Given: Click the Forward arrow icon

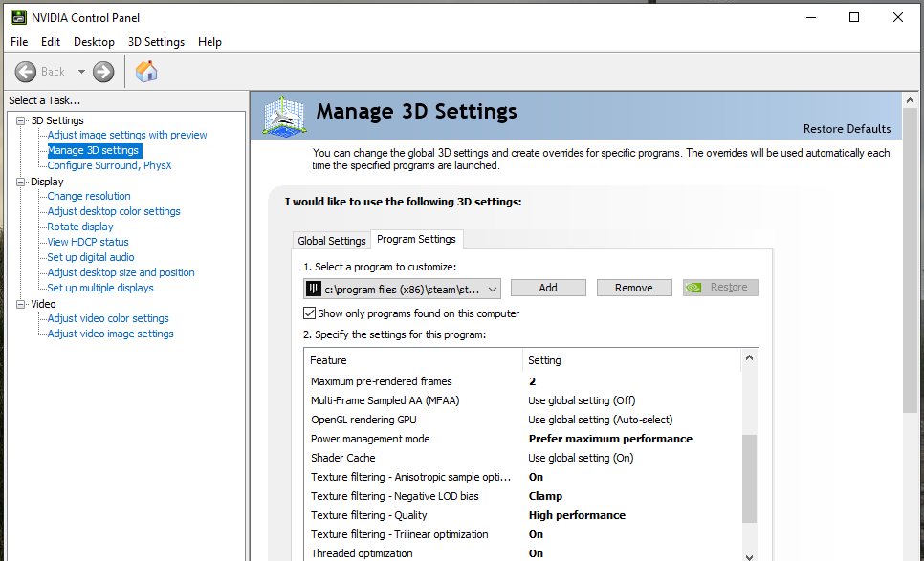Looking at the screenshot, I should coord(103,72).
